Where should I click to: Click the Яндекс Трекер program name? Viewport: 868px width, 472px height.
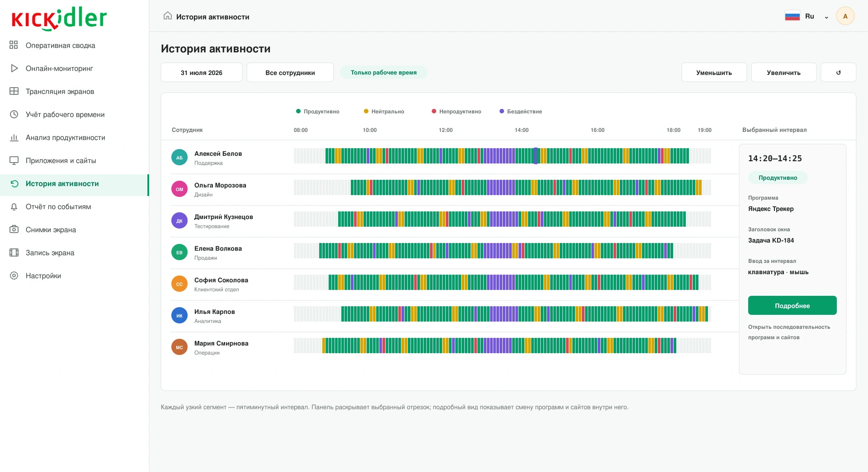[771, 209]
